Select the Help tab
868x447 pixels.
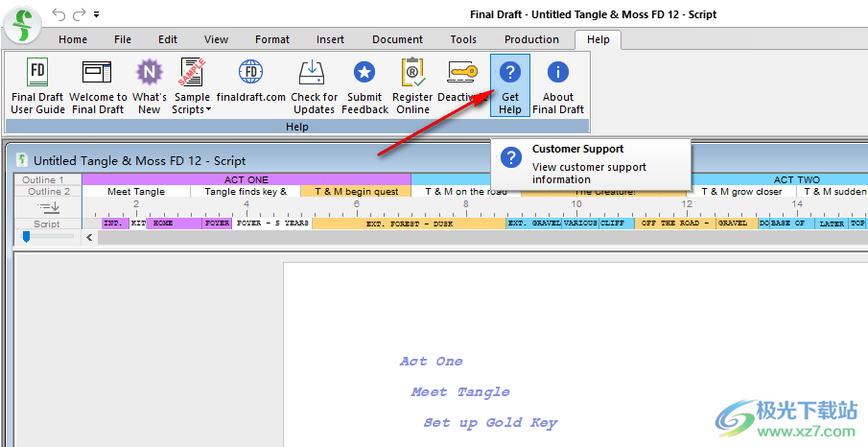598,39
